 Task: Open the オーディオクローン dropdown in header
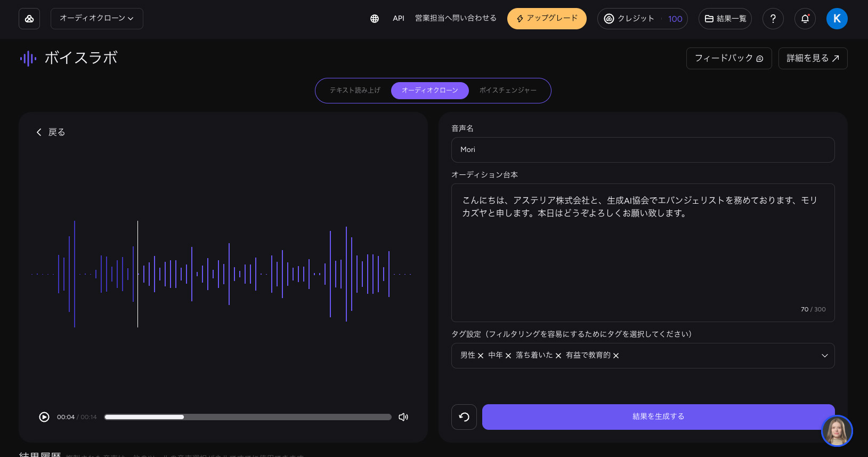point(97,19)
